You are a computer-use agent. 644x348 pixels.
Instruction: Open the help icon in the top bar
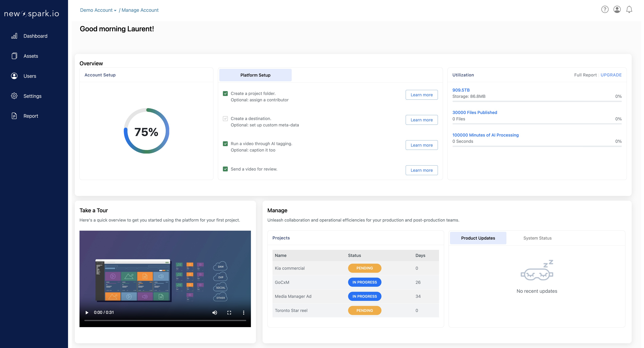coord(605,9)
